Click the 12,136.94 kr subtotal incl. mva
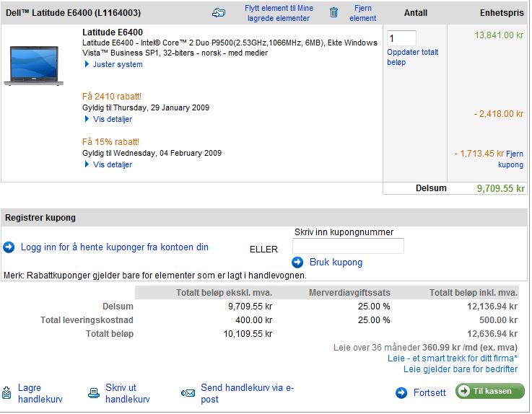 [x=492, y=307]
